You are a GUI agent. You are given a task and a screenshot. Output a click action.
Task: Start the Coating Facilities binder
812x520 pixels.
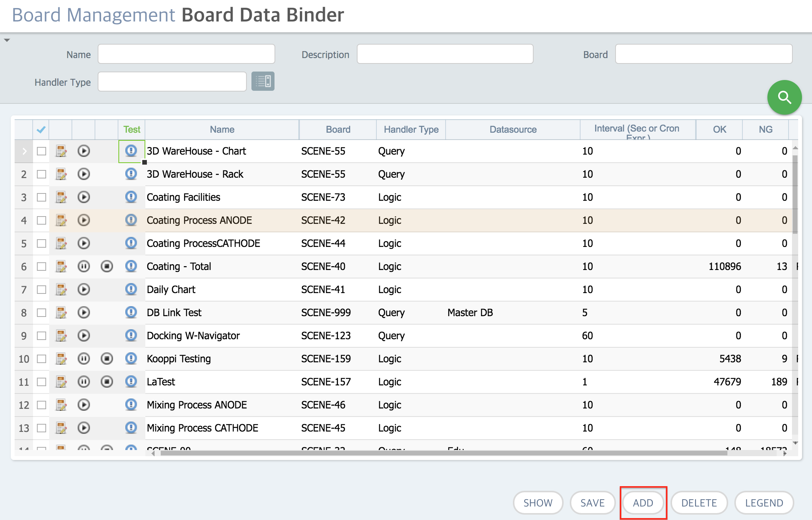point(84,197)
